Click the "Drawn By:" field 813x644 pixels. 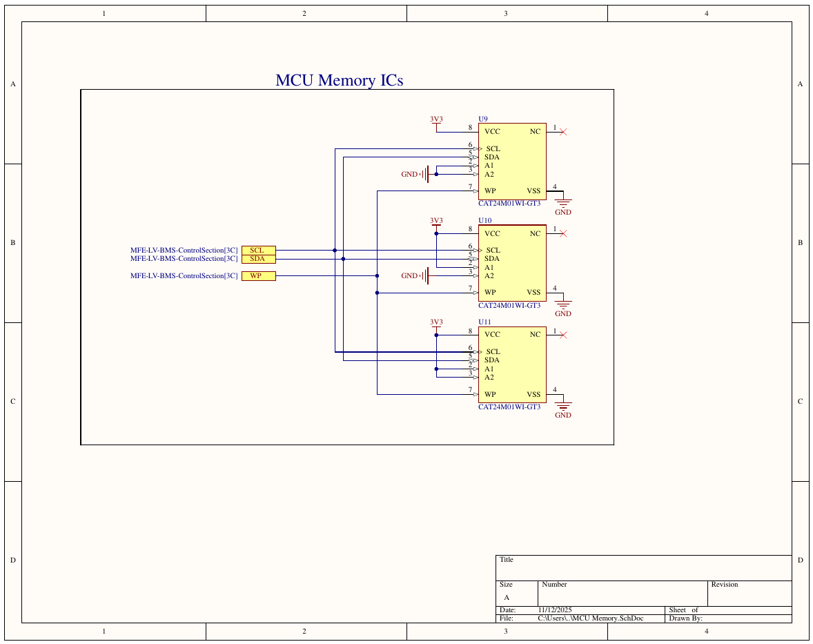coord(728,618)
